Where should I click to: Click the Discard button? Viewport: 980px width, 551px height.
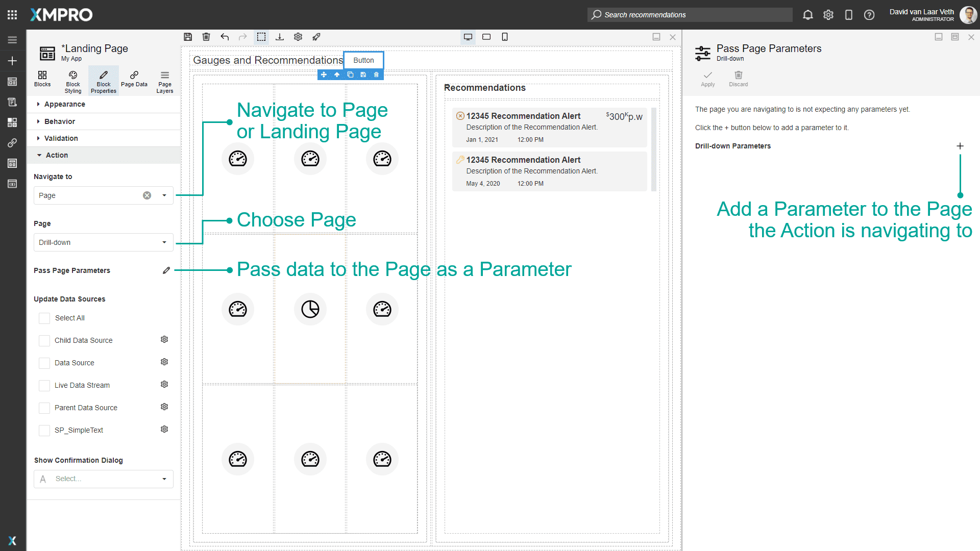pyautogui.click(x=738, y=79)
